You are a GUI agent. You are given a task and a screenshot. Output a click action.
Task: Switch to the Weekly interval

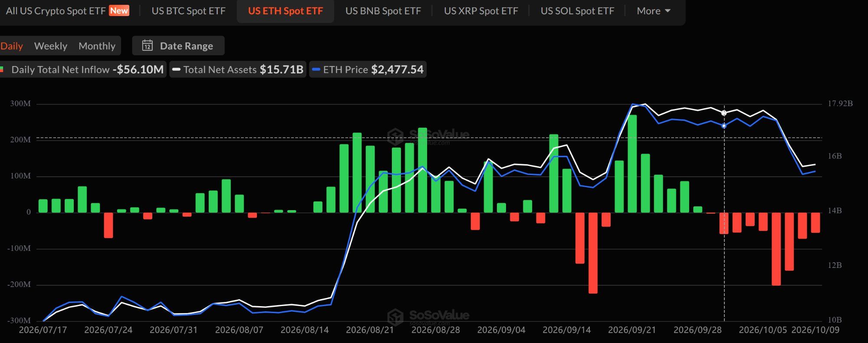[51, 46]
